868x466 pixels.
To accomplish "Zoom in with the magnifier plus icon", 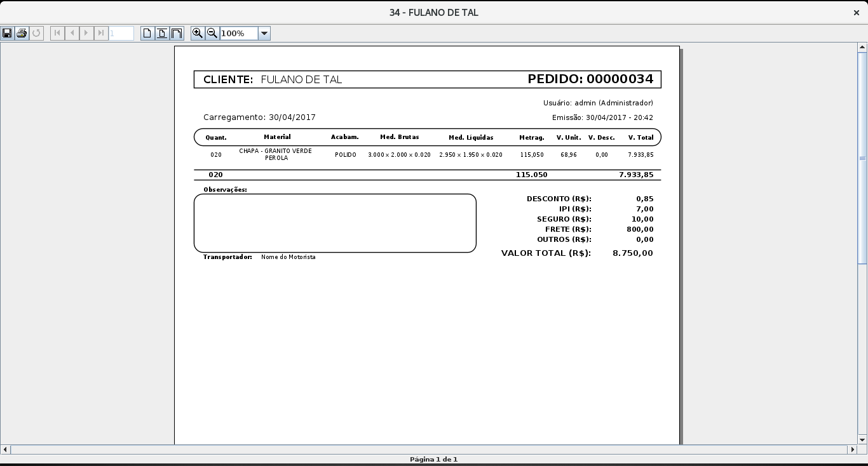I will (x=198, y=33).
